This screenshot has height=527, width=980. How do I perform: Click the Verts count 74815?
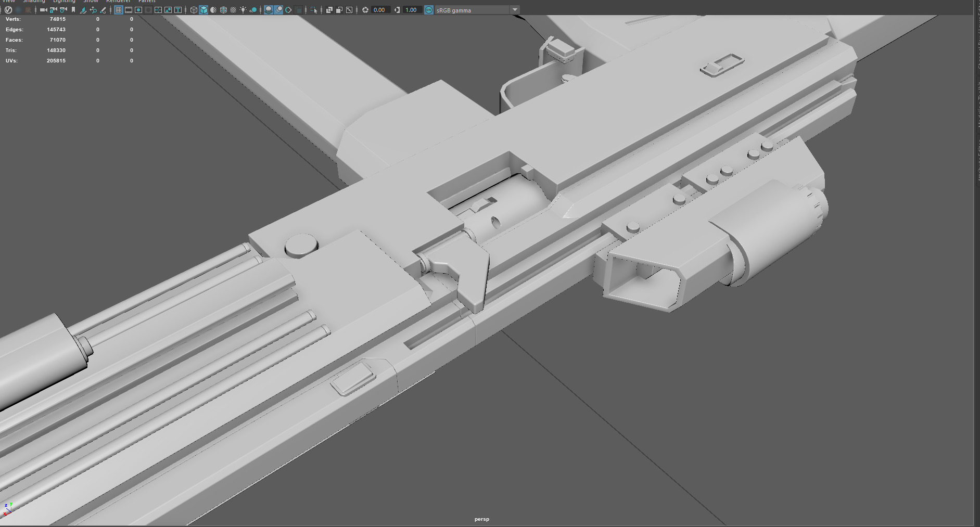[58, 19]
